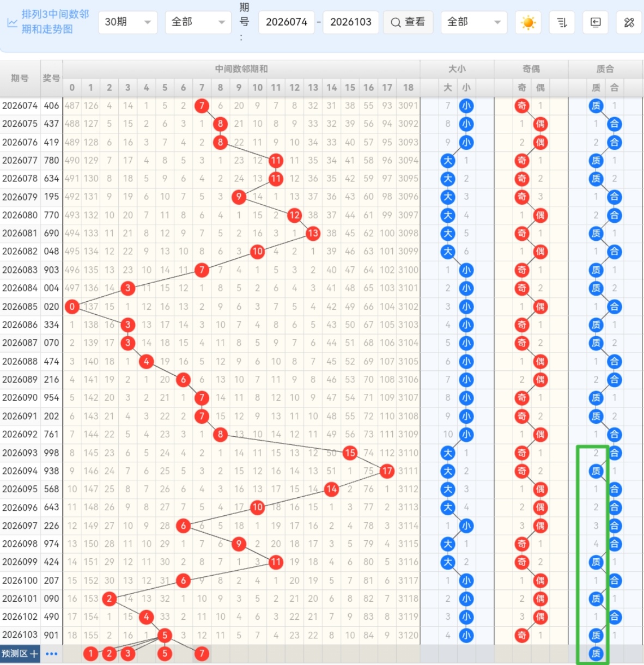Click red ball 0 in row 2026085
This screenshot has width=644, height=665.
(72, 307)
